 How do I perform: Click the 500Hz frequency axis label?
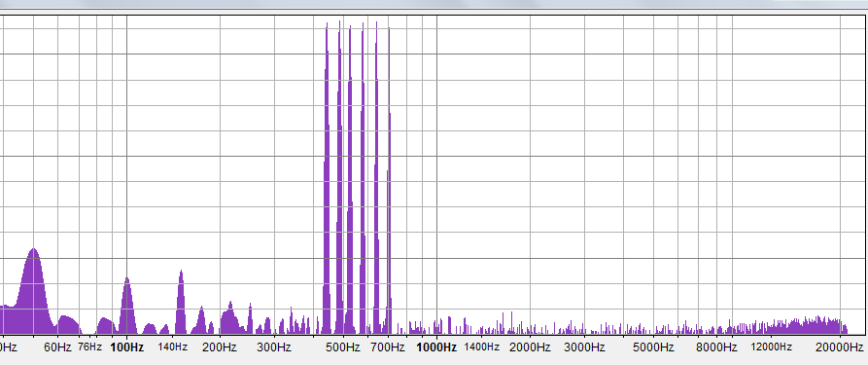click(x=343, y=347)
